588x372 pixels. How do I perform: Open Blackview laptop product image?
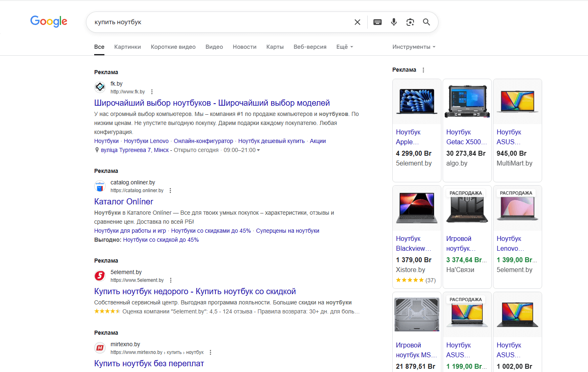(417, 208)
